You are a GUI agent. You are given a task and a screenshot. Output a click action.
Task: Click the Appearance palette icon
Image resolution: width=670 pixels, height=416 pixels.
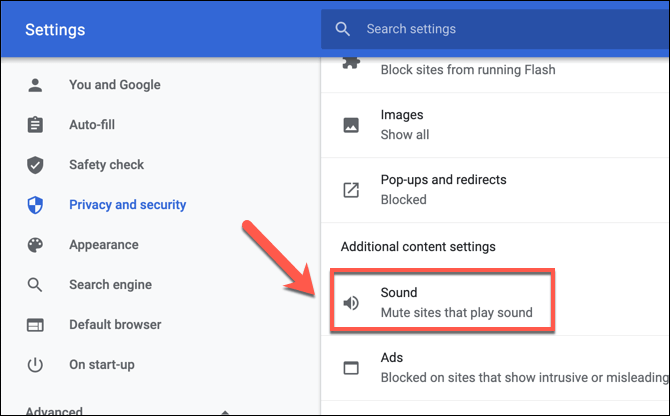[35, 245]
